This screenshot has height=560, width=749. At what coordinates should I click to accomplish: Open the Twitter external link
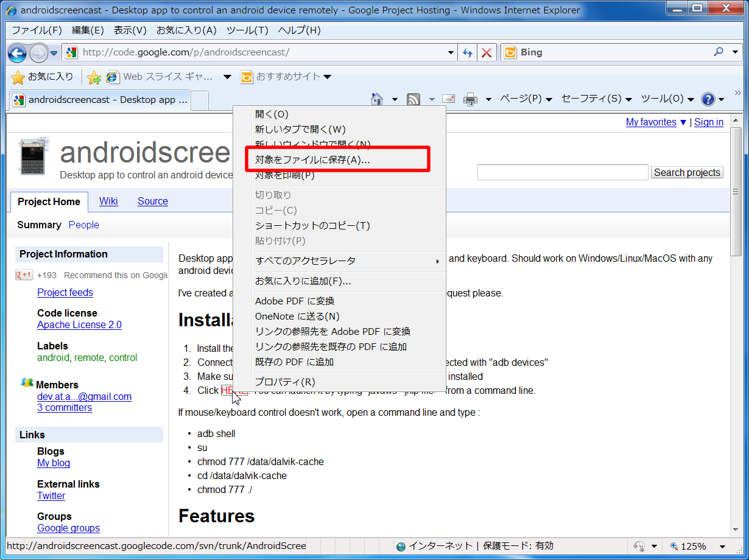pos(51,496)
